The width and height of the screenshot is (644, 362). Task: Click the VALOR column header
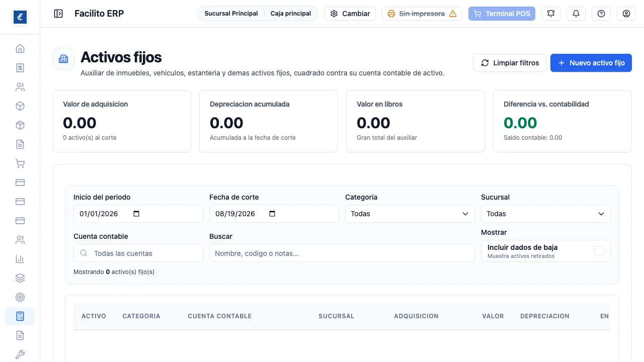[493, 316]
